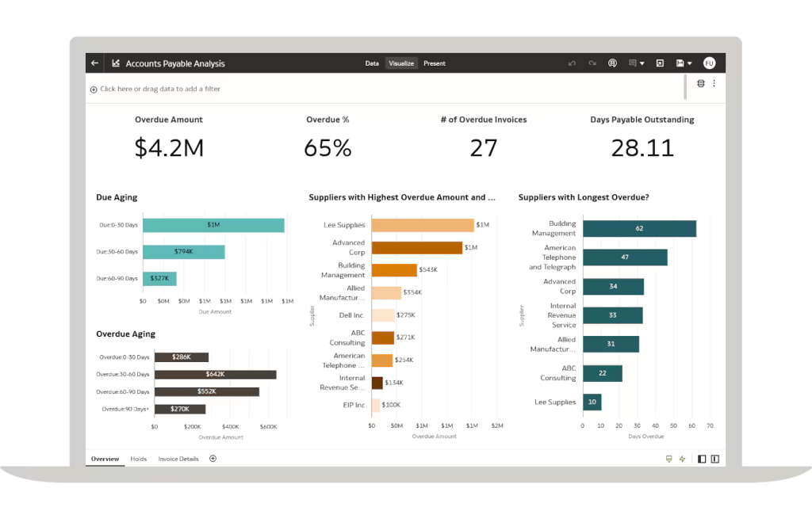Open the Invoice Details canvas tab
Screen dimensions: 812x511
click(178, 459)
